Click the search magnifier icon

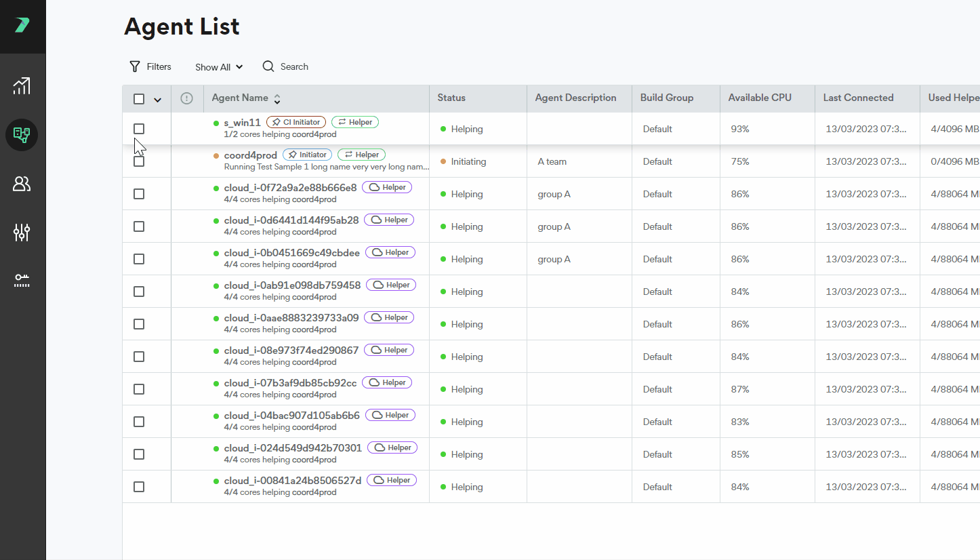point(268,66)
